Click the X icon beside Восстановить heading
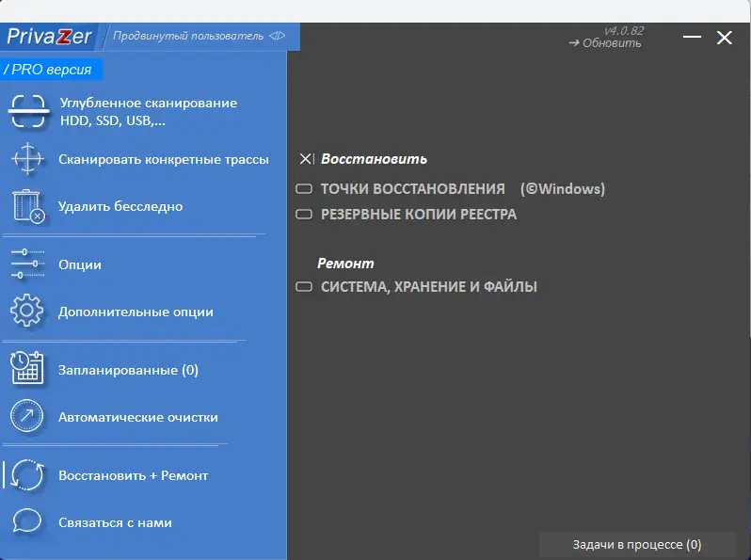This screenshot has width=751, height=560. 306,158
